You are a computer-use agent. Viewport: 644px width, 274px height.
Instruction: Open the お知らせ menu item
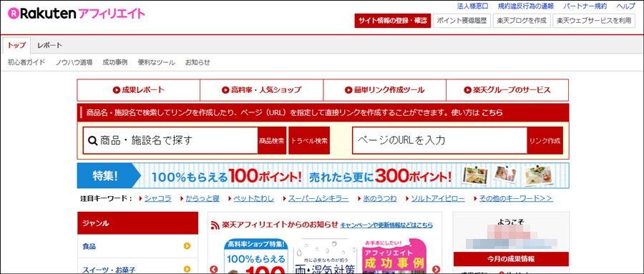pos(197,62)
